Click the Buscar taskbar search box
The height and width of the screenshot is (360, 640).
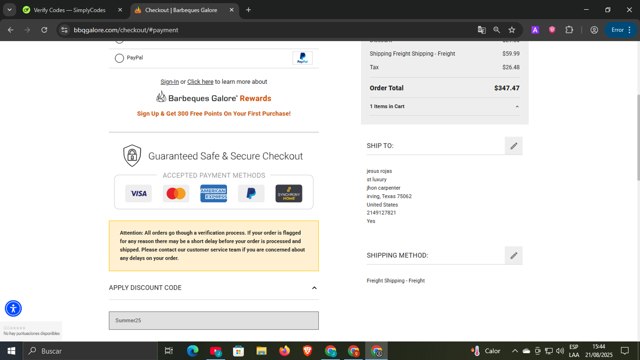(91, 351)
